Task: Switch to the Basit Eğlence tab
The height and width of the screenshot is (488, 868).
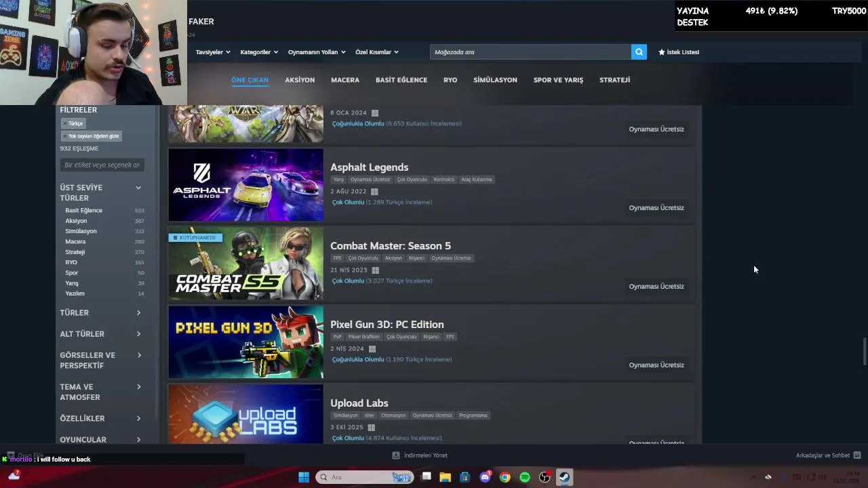Action: 401,80
